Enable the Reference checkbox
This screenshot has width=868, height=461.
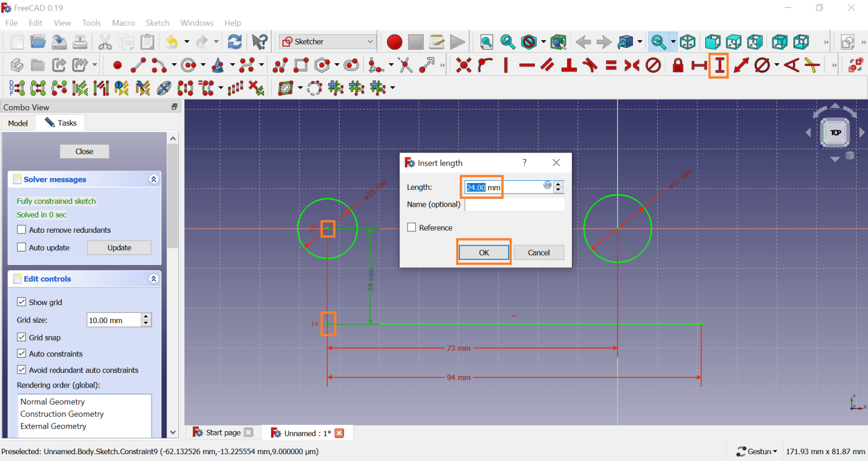pyautogui.click(x=412, y=228)
